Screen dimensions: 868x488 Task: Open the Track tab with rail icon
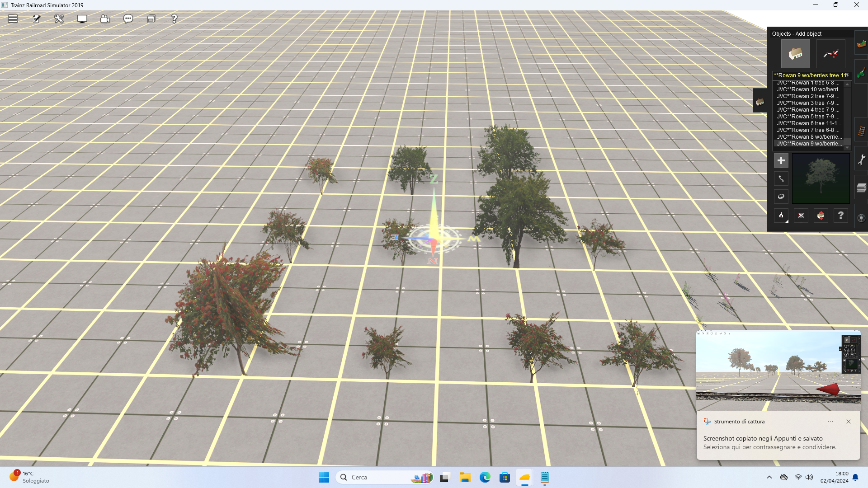click(861, 131)
